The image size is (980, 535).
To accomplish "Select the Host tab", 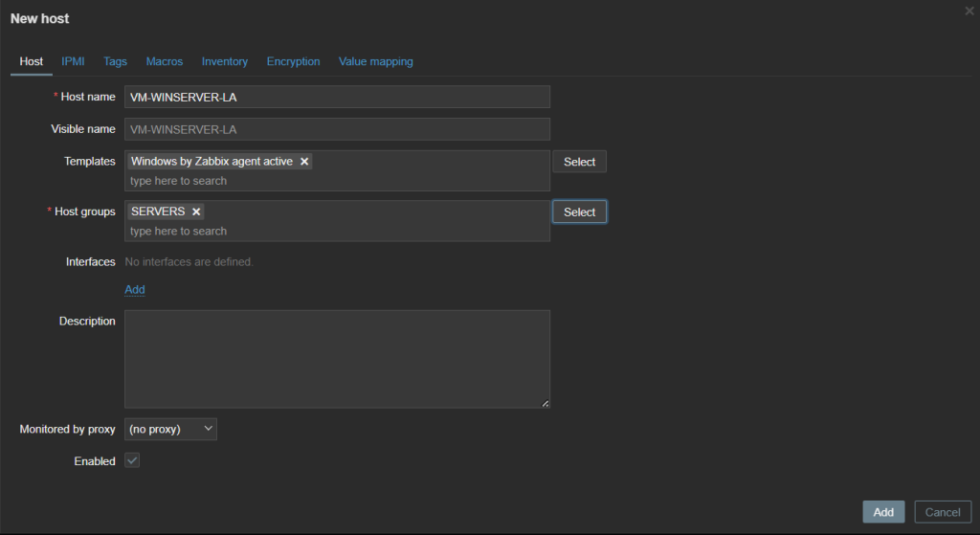I will 32,61.
